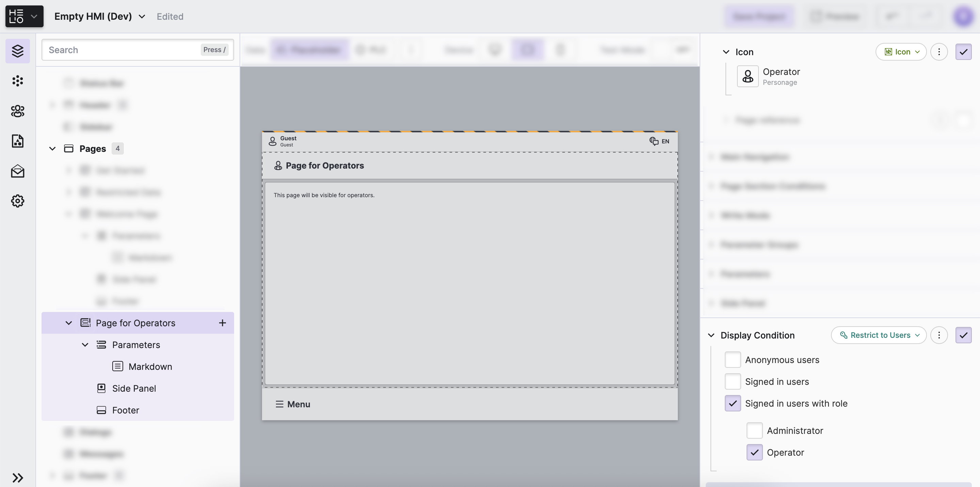This screenshot has height=487, width=980.
Task: Open the Icon type dropdown
Action: pos(901,52)
